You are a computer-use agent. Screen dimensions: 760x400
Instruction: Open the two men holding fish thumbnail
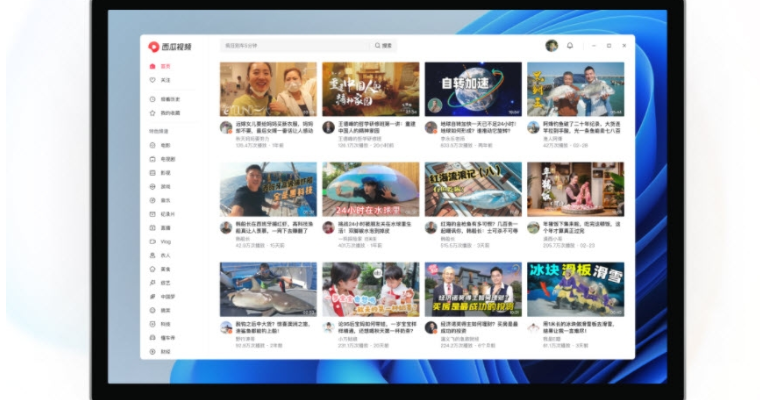click(576, 89)
